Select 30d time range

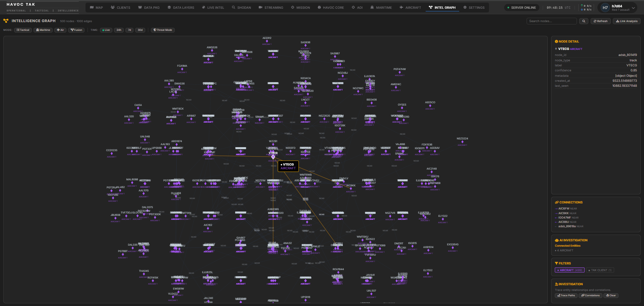140,30
